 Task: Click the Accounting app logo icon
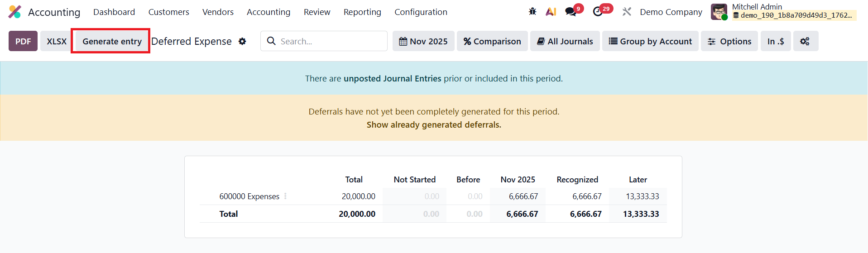[14, 12]
